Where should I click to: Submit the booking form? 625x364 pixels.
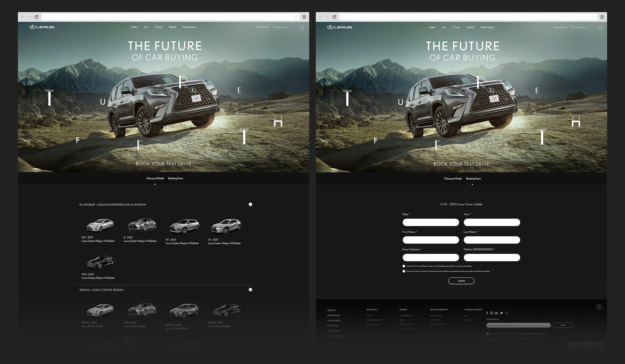(x=461, y=281)
